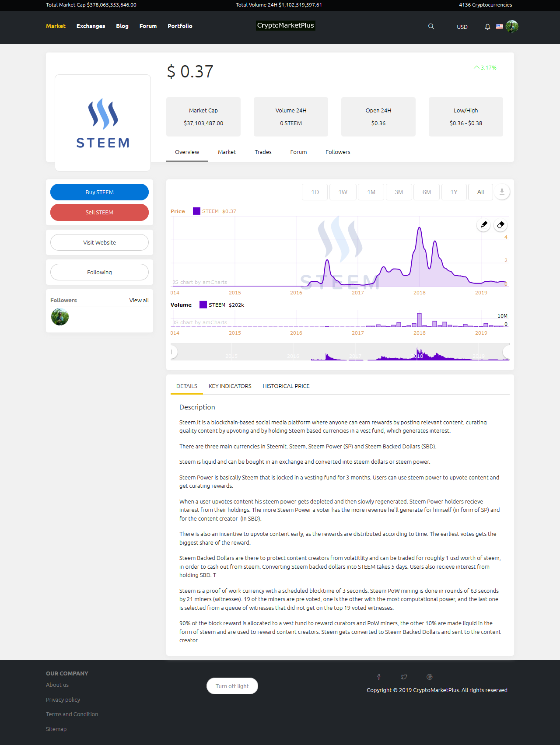560x745 pixels.
Task: Click Turn off light toggle button
Action: point(232,686)
